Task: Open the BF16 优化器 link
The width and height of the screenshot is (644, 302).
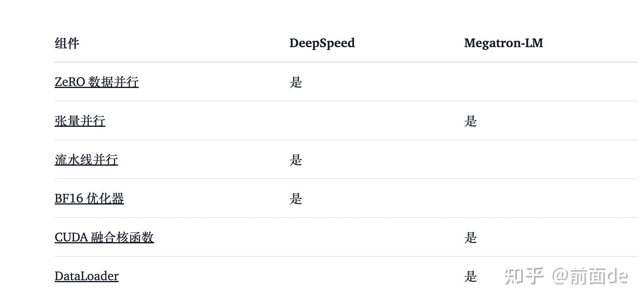Action: point(89,199)
